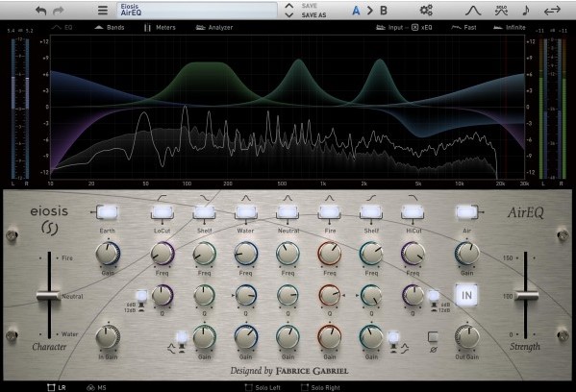576x392 pixels.
Task: Click the band solo icon
Action: click(x=501, y=11)
